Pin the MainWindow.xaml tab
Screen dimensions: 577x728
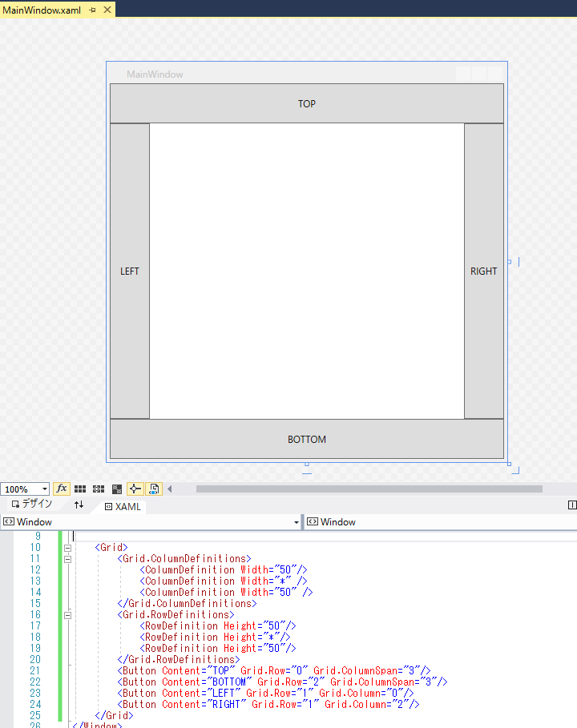(x=92, y=10)
